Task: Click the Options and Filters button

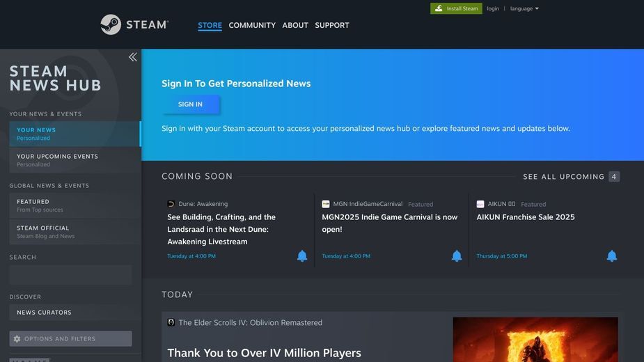Action: pyautogui.click(x=70, y=338)
